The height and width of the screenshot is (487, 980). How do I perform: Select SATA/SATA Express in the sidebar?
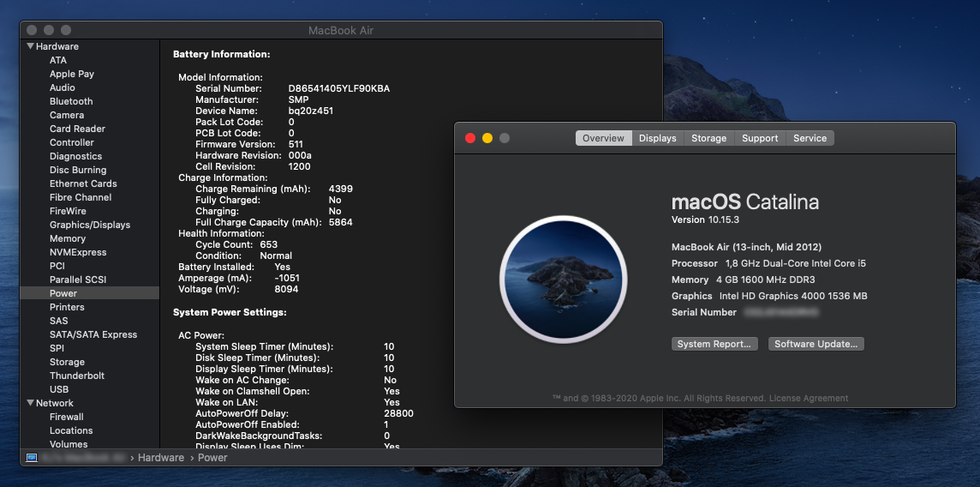point(93,334)
